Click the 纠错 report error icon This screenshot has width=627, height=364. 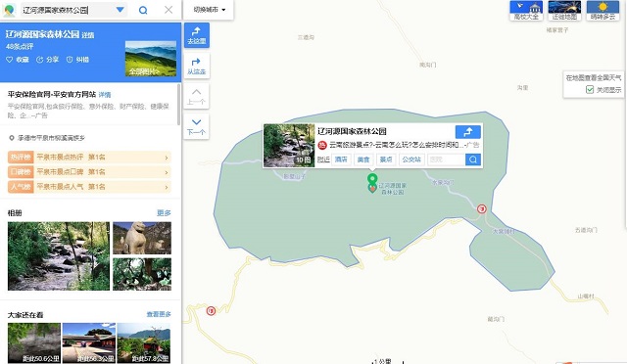(x=70, y=60)
